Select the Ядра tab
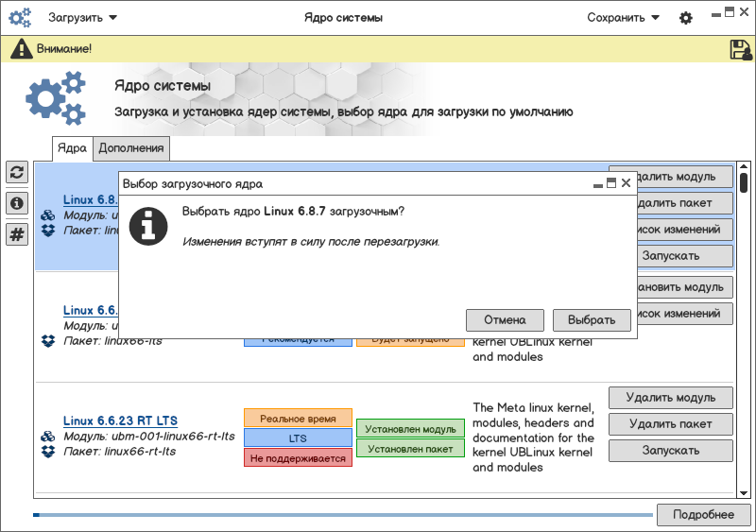Viewport: 756px width, 532px height. click(72, 148)
